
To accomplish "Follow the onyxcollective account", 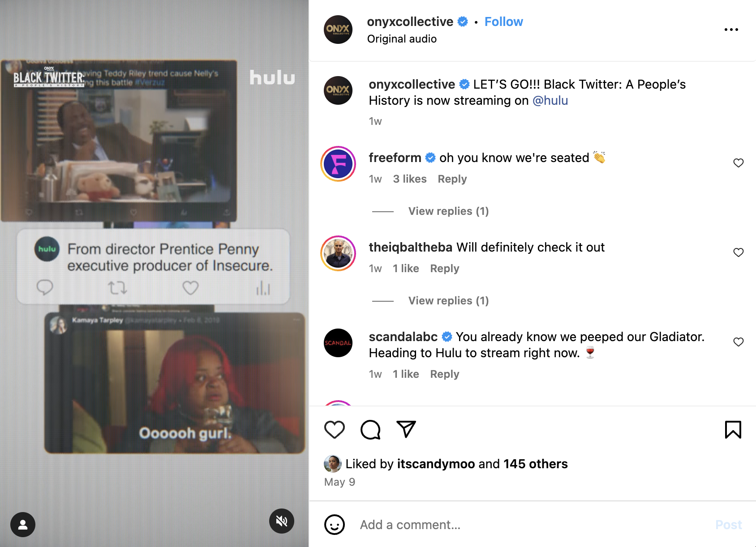I will [503, 21].
